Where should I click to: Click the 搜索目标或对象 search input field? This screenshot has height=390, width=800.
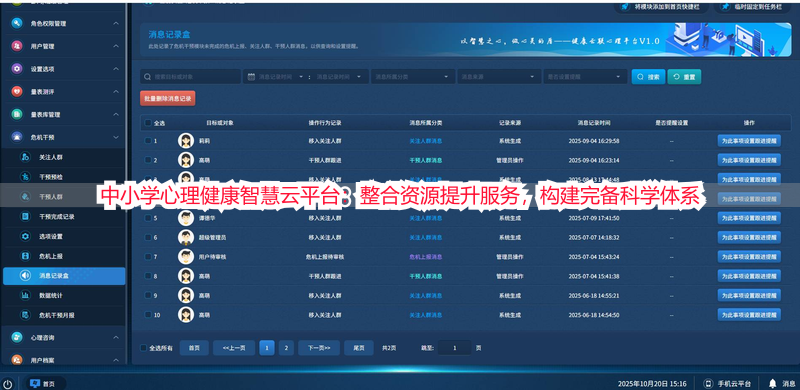190,77
